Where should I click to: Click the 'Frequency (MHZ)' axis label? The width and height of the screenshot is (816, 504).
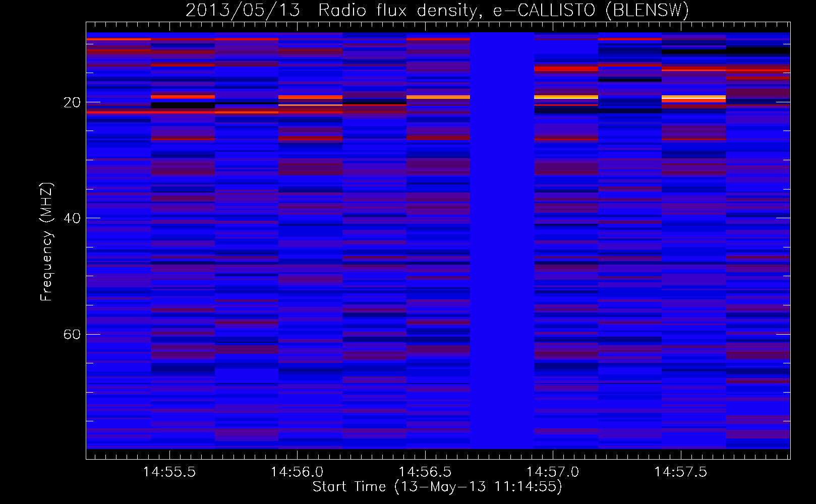click(46, 242)
